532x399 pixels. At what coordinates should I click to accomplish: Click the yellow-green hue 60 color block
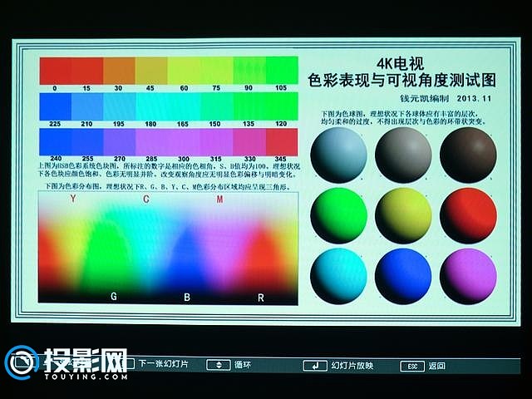pyautogui.click(x=184, y=71)
